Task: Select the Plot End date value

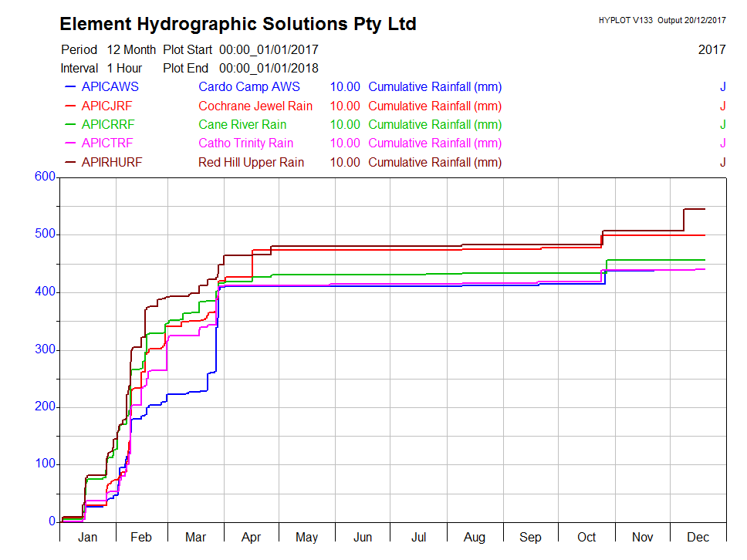Action: coord(269,69)
